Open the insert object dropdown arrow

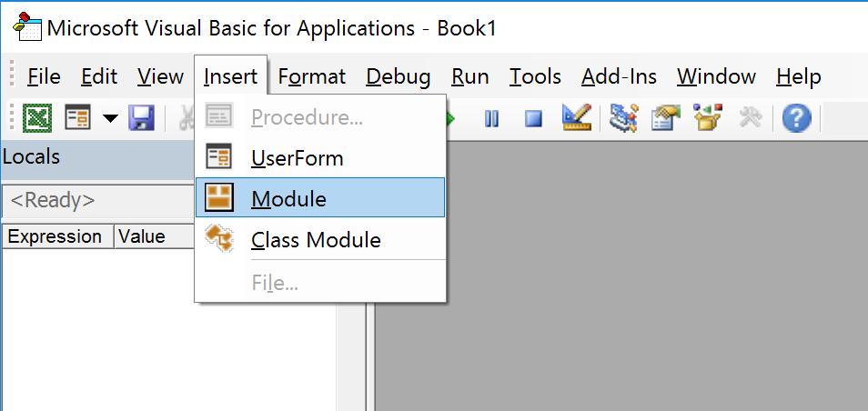coord(110,118)
